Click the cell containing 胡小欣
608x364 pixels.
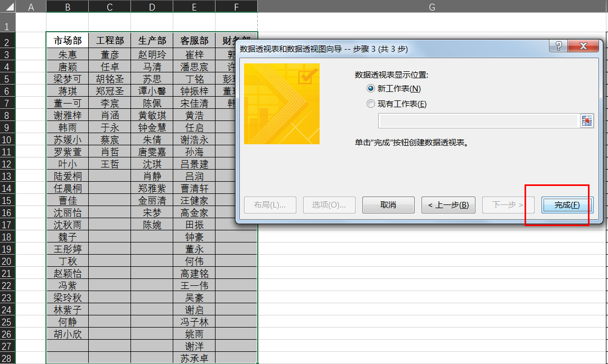pos(68,334)
